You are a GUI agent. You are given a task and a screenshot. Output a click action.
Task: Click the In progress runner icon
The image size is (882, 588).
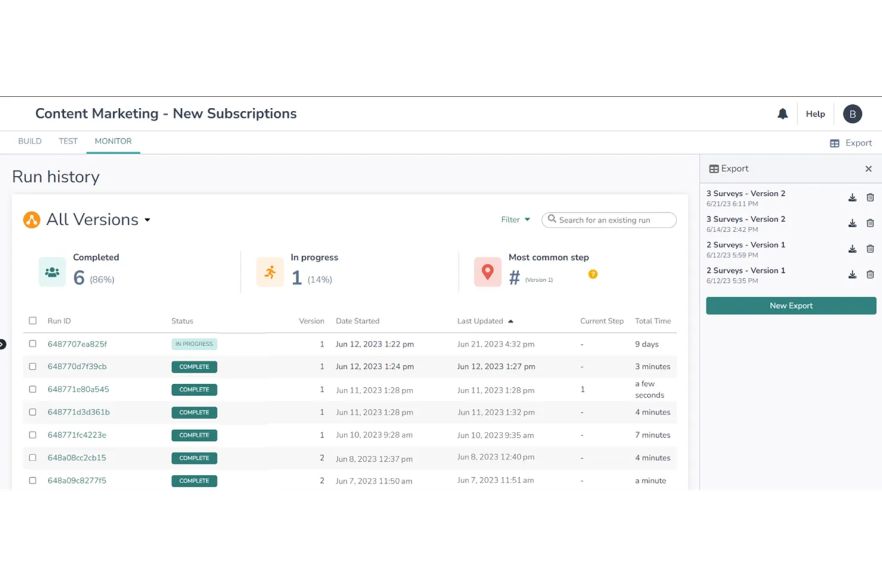pyautogui.click(x=270, y=272)
